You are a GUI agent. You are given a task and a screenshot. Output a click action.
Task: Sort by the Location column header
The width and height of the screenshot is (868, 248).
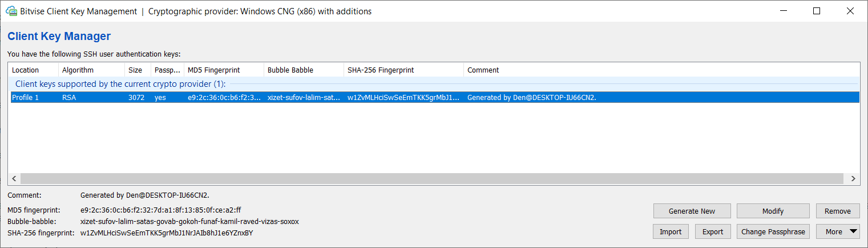(33, 70)
